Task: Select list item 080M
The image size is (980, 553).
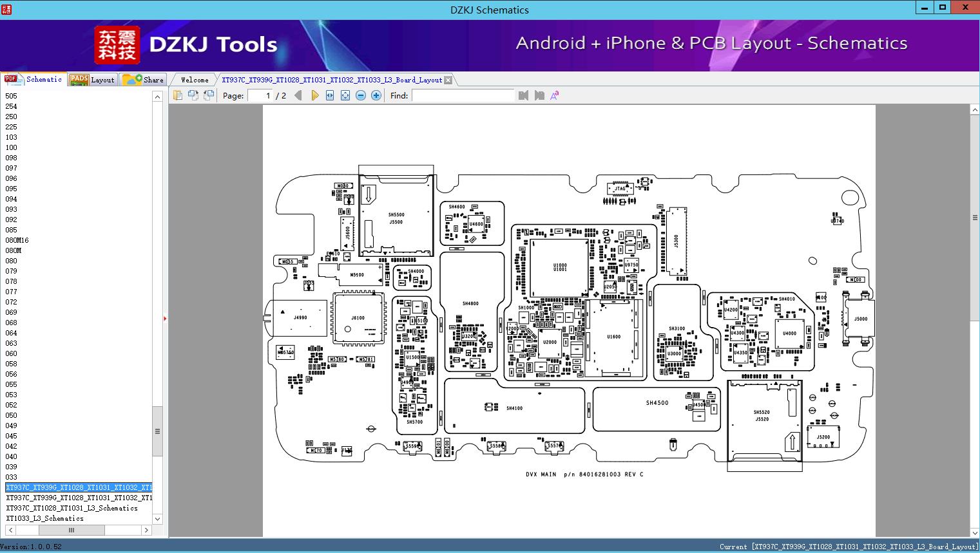Action: click(x=14, y=250)
